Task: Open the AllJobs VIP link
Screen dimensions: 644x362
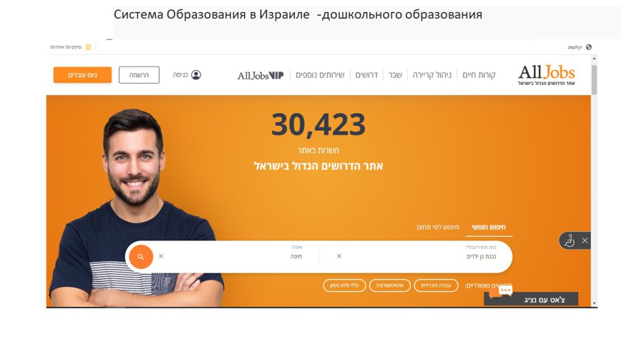Action: [260, 75]
